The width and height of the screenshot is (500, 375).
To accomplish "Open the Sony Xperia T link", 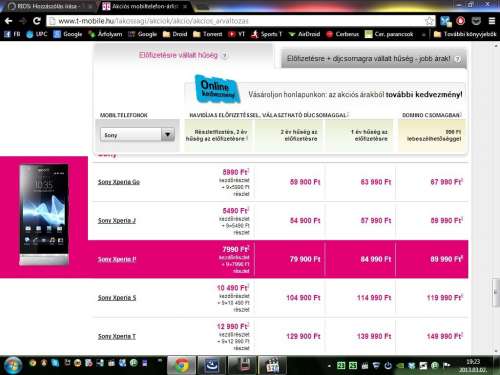I will tap(117, 336).
